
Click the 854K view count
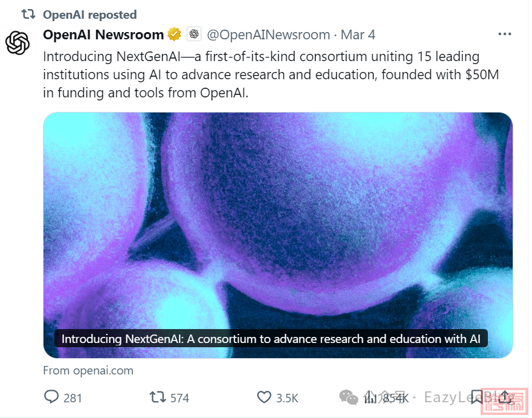click(x=395, y=397)
